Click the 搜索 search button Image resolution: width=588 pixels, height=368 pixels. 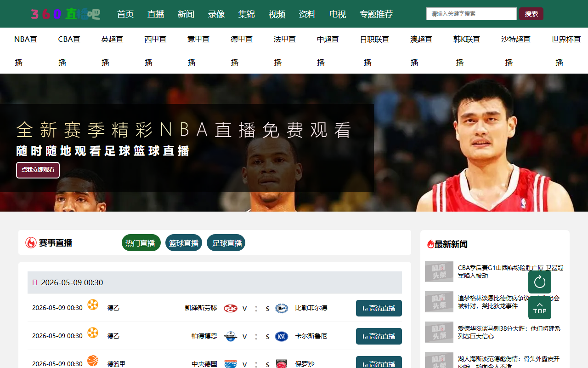531,14
